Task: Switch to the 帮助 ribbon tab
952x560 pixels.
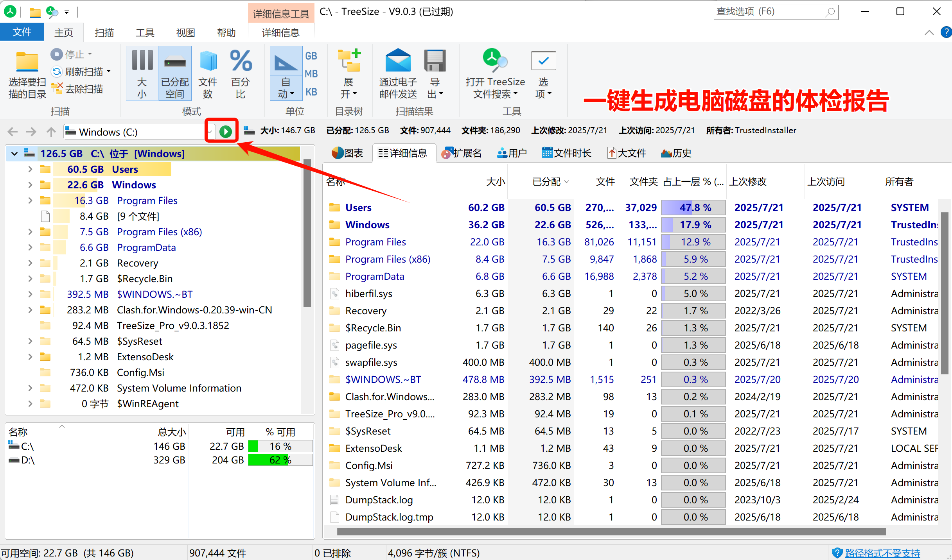Action: pyautogui.click(x=226, y=32)
